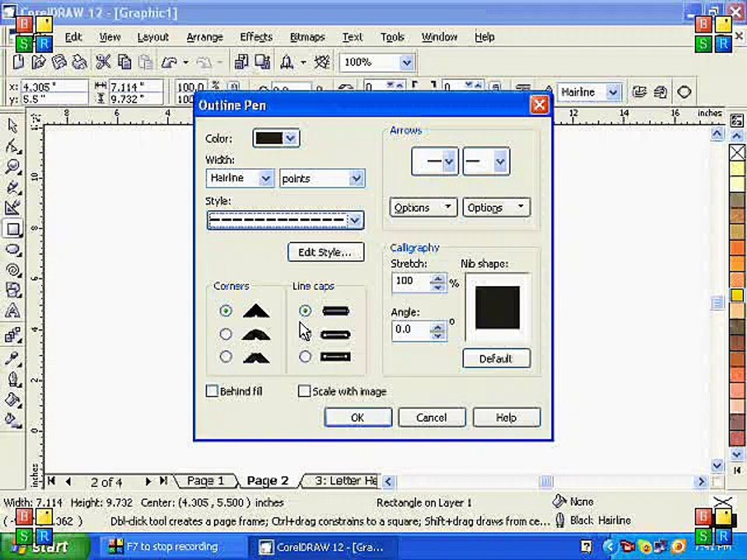This screenshot has height=560, width=747.
Task: Open the Edit menu
Action: (73, 37)
